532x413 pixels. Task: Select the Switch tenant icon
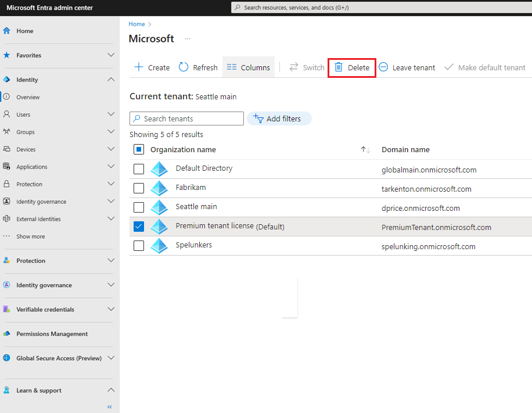(293, 67)
